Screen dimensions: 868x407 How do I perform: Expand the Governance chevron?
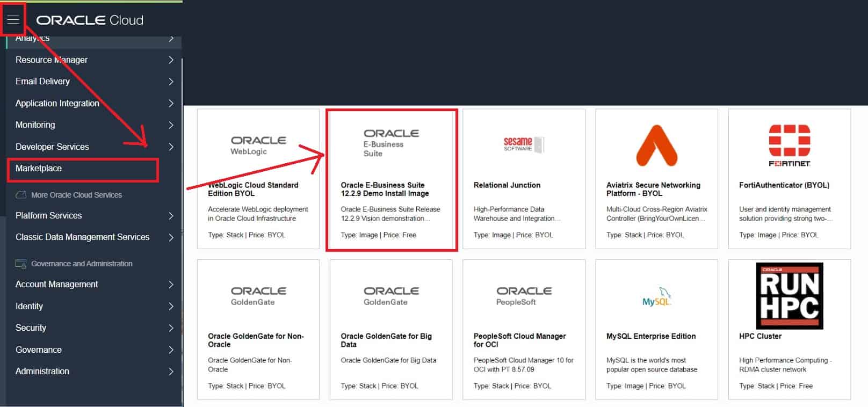171,350
